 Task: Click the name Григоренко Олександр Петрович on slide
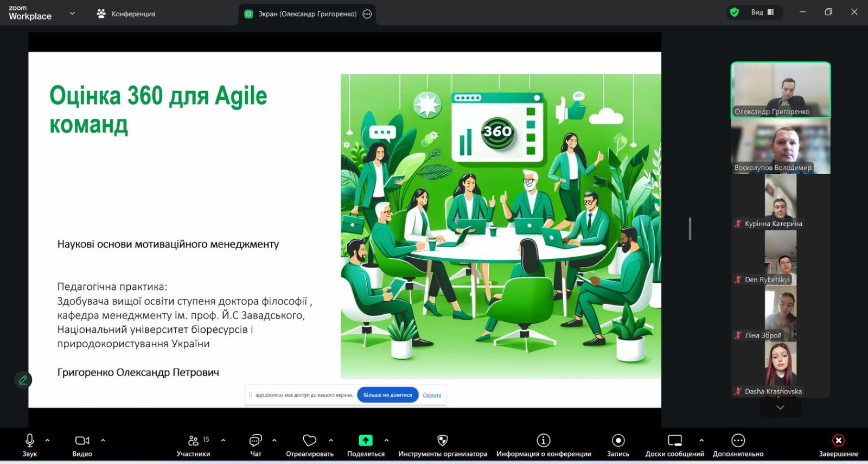[x=138, y=372]
